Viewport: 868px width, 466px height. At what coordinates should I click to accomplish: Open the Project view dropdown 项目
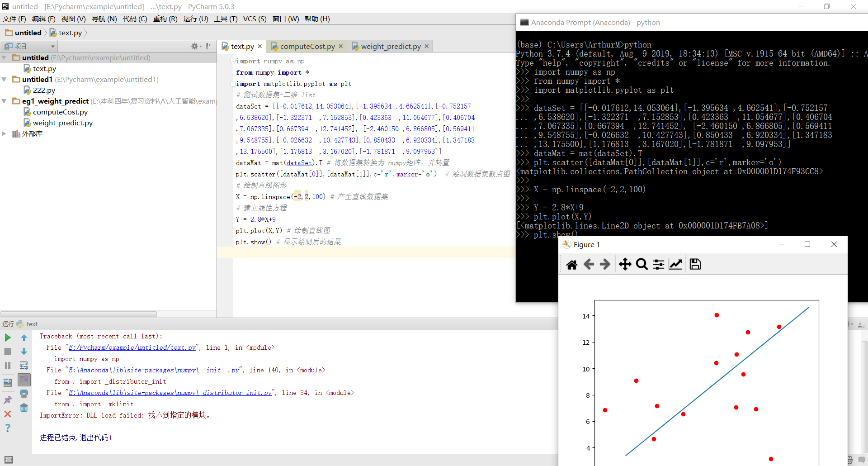30,46
